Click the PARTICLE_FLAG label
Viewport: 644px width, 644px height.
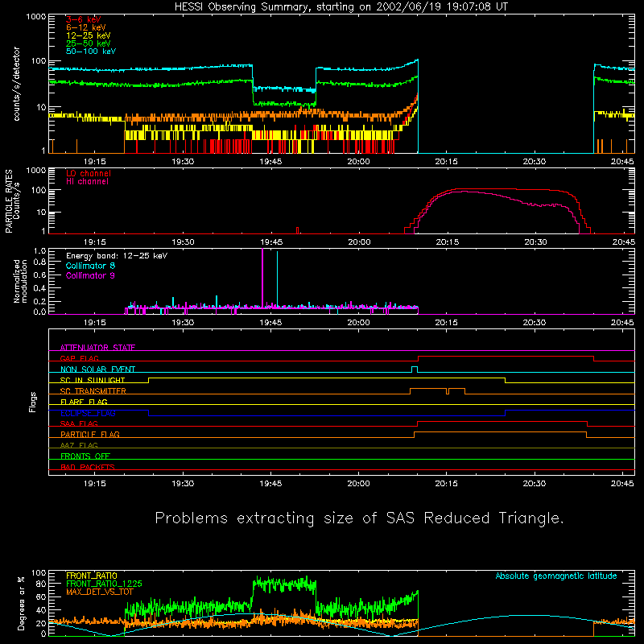tap(90, 434)
